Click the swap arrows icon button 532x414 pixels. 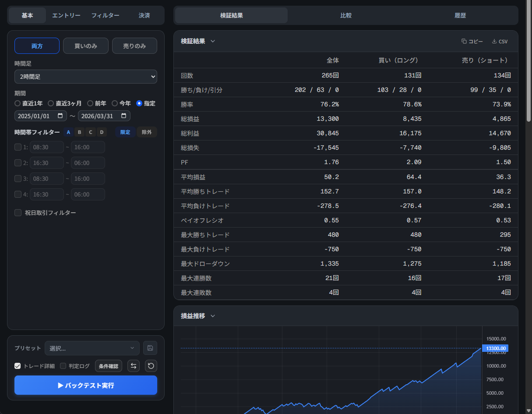tap(134, 366)
